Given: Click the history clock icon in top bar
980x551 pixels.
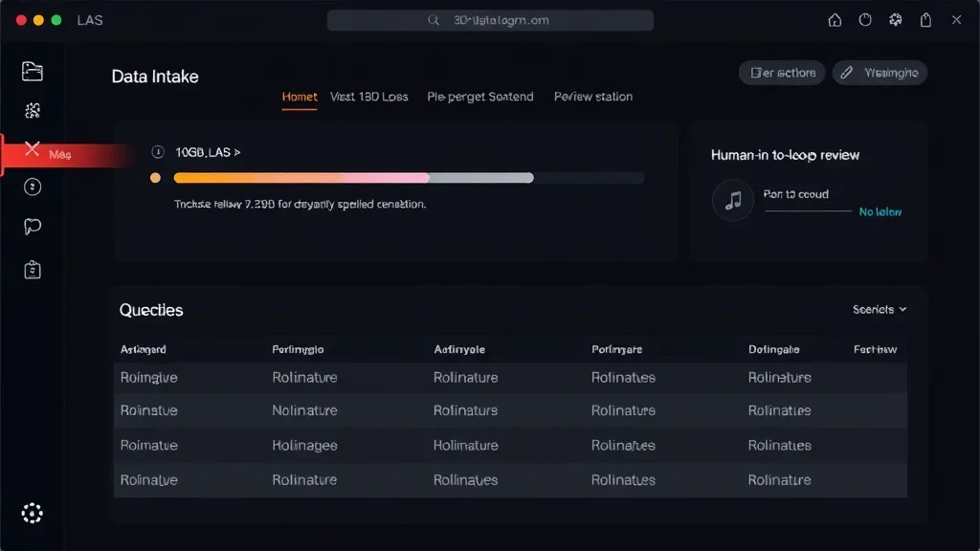Looking at the screenshot, I should [864, 19].
